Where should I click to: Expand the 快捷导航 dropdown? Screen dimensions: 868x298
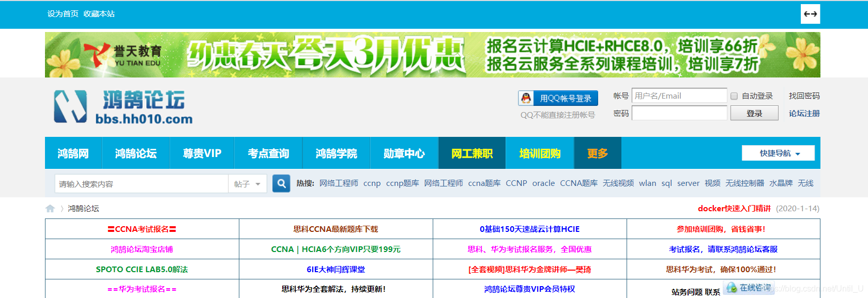click(x=778, y=153)
